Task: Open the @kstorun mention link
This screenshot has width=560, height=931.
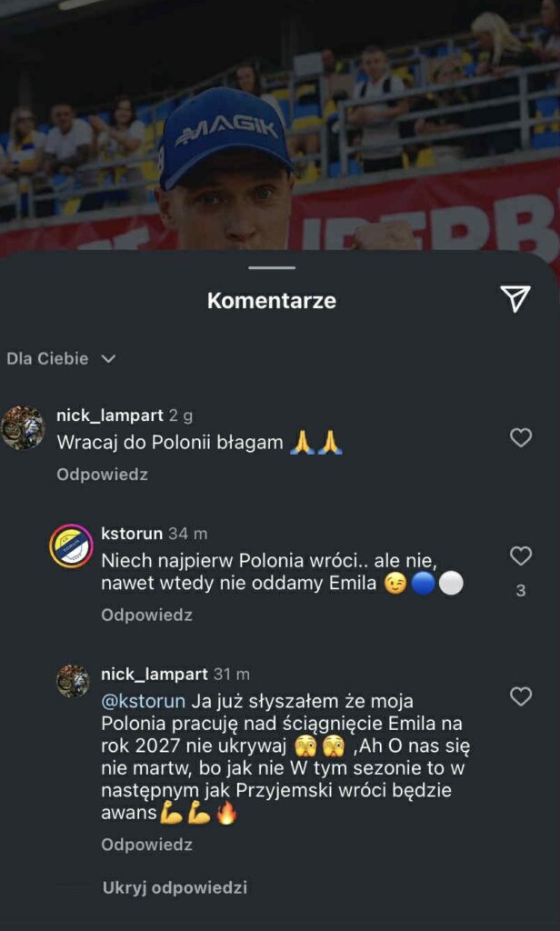Action: click(x=143, y=701)
